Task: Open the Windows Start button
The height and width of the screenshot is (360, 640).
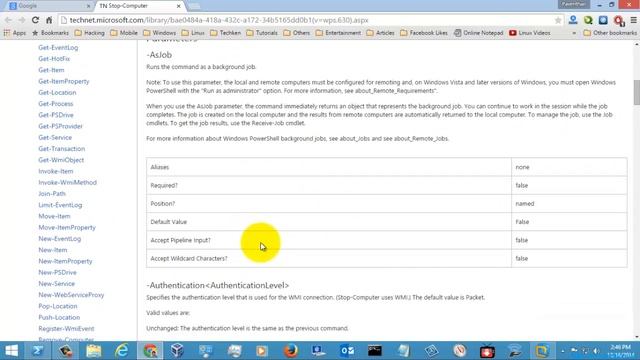Action: [11, 351]
